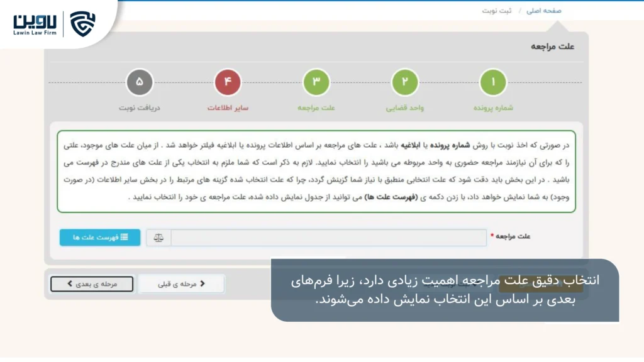Screen dimensions: 644x362
Task: Go to step 4 سایر اطلاعات circle
Action: 228,82
